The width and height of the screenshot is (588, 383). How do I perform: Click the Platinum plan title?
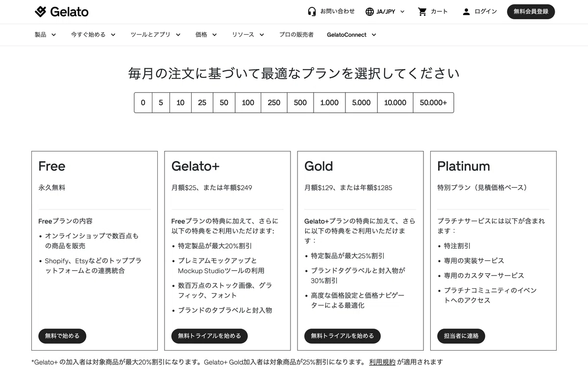(x=464, y=166)
